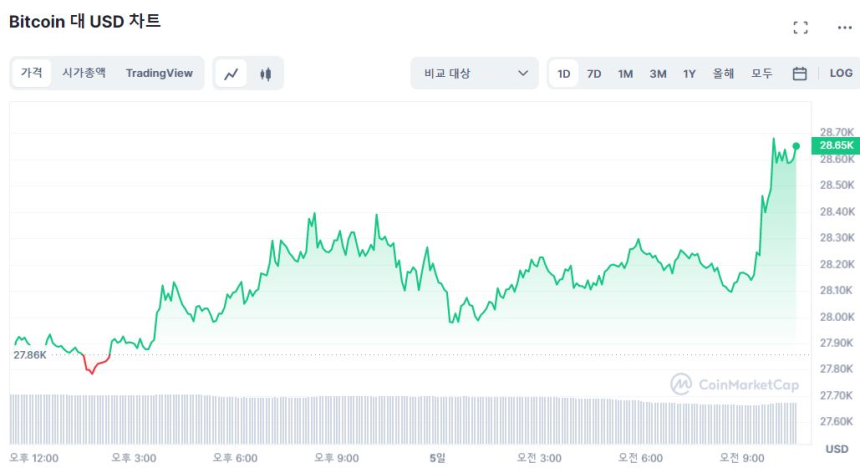
Task: Choose the 모두 all-time range
Action: point(762,73)
